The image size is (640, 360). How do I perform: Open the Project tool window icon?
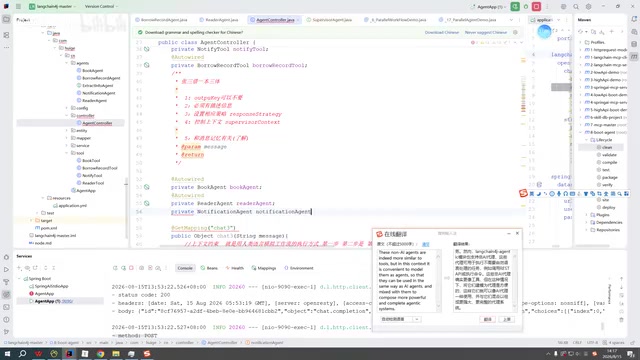point(6,19)
